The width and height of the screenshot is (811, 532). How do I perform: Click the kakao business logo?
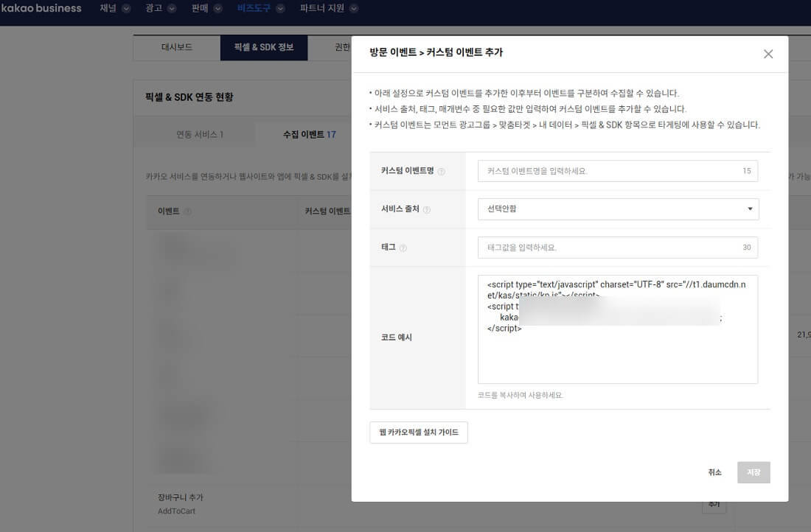pyautogui.click(x=41, y=8)
